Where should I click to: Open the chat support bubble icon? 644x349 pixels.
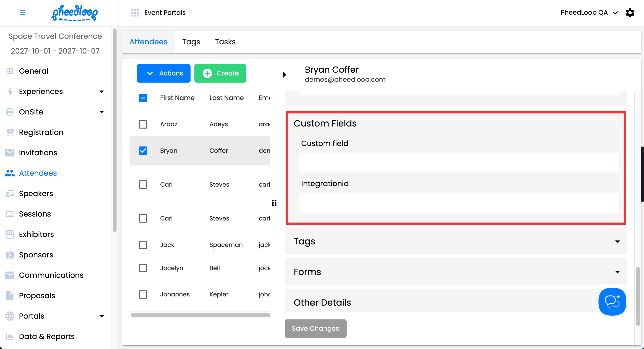click(x=612, y=302)
